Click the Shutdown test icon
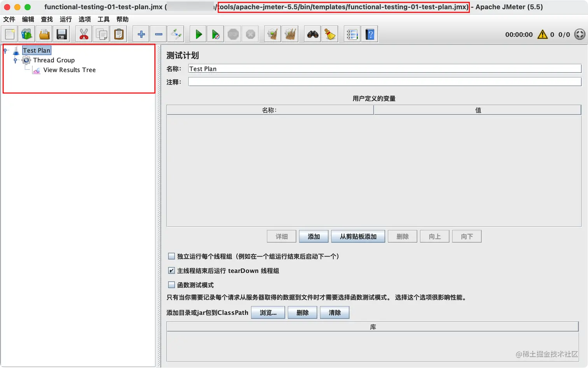The image size is (588, 368). tap(250, 34)
